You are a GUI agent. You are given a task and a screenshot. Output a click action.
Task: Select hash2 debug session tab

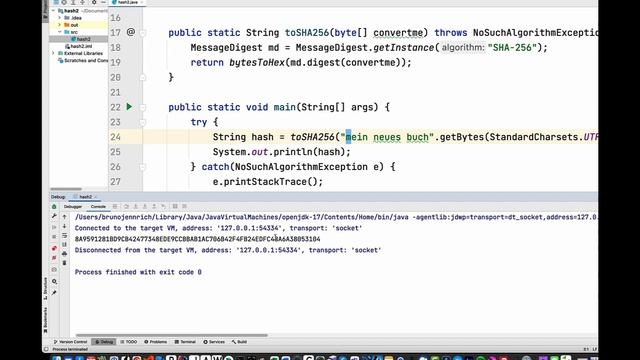[85, 197]
